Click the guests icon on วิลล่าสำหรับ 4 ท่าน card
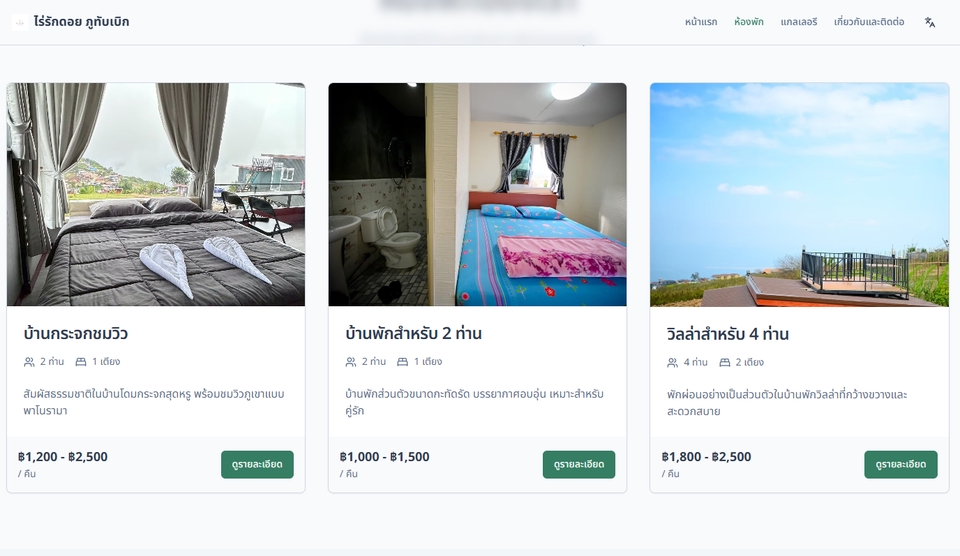Image resolution: width=960 pixels, height=556 pixels. (673, 363)
